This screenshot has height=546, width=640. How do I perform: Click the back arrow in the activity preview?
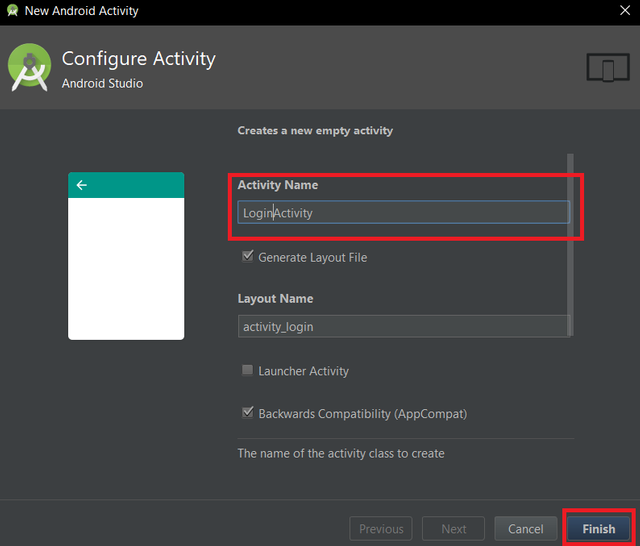(81, 185)
